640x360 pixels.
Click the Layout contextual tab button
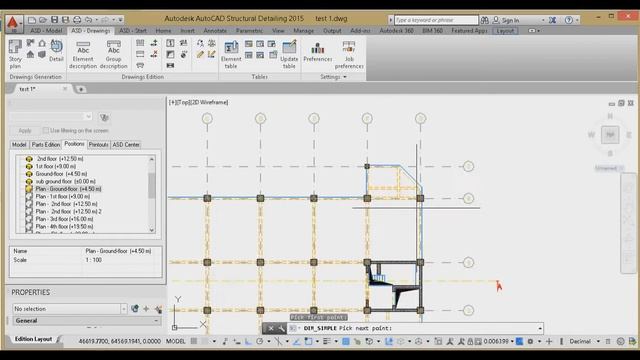coord(505,31)
